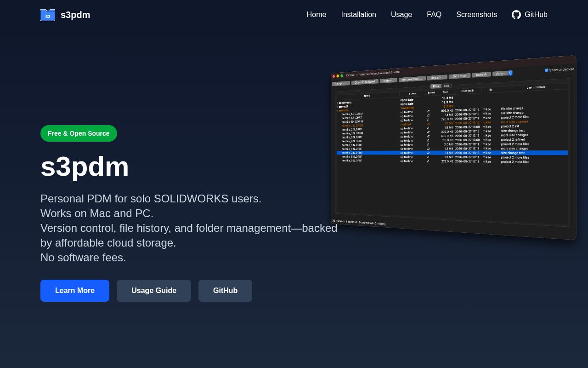588x368 pixels.
Task: Switch to Log tab in app screenshot
Action: (x=447, y=86)
